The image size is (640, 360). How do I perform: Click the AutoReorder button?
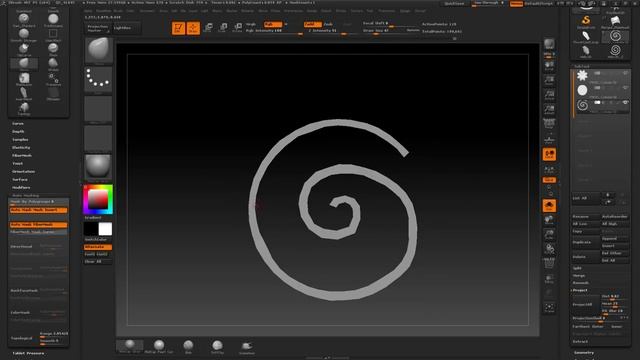615,217
